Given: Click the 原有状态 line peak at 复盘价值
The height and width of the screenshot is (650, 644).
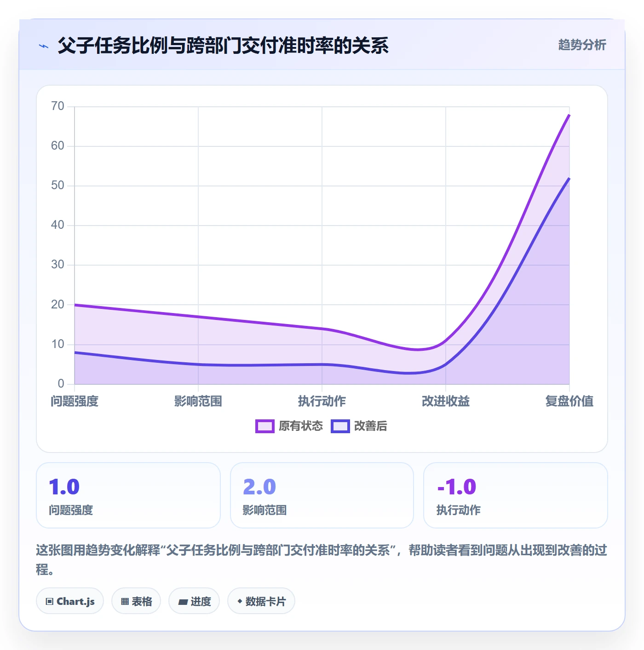Looking at the screenshot, I should [569, 115].
